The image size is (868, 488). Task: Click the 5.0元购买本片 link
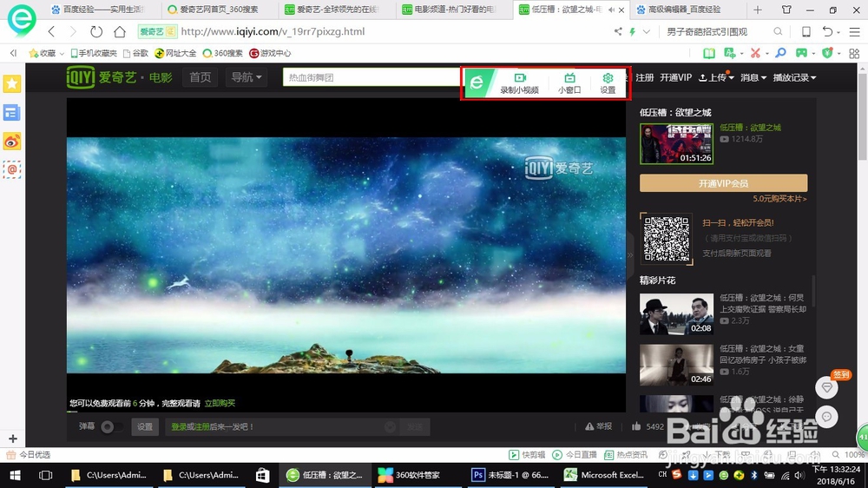pyautogui.click(x=779, y=198)
